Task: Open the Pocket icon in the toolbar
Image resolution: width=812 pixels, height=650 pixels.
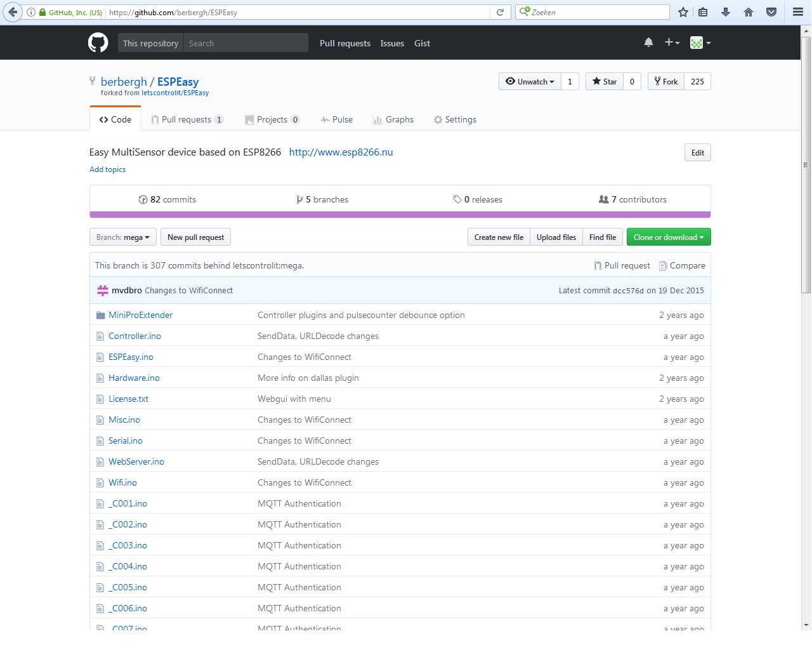Action: coord(771,12)
